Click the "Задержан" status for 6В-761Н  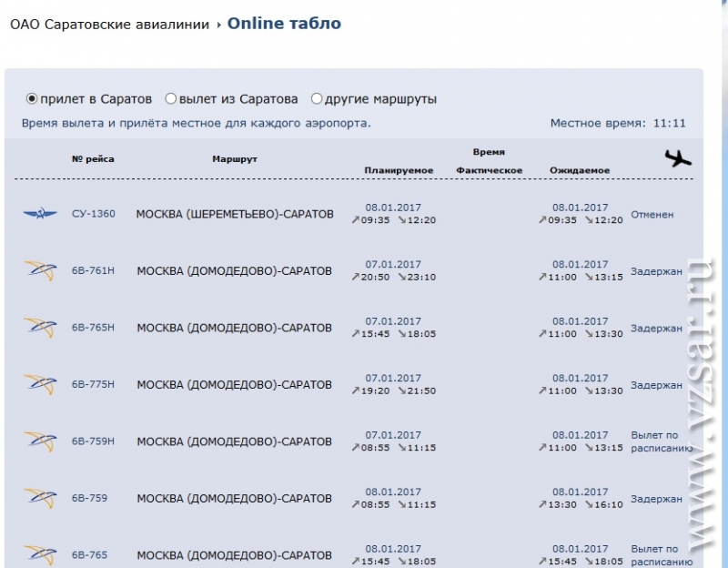click(656, 271)
